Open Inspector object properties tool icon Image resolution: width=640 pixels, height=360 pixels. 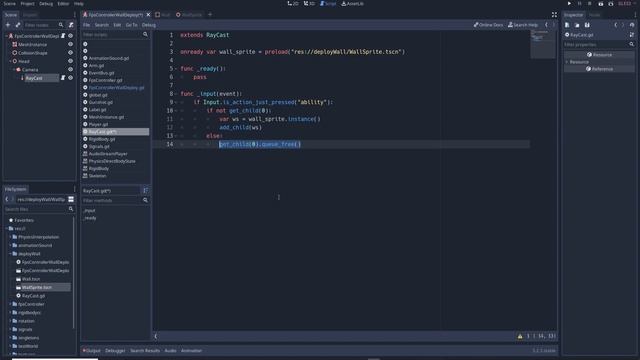coord(632,35)
